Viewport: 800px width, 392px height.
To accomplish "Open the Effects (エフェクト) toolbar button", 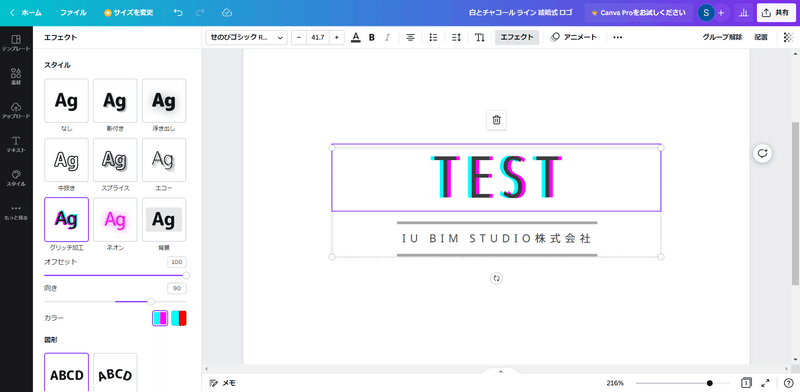I will coord(517,37).
